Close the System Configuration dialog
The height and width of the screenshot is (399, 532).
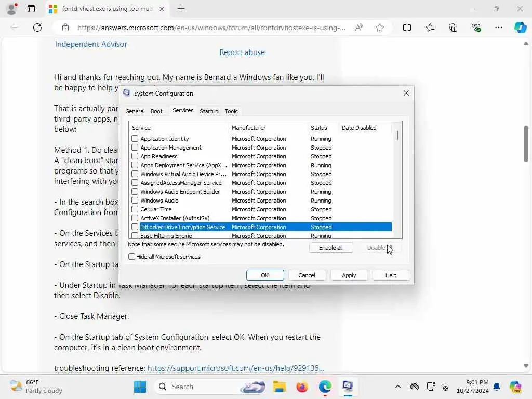[x=406, y=93]
